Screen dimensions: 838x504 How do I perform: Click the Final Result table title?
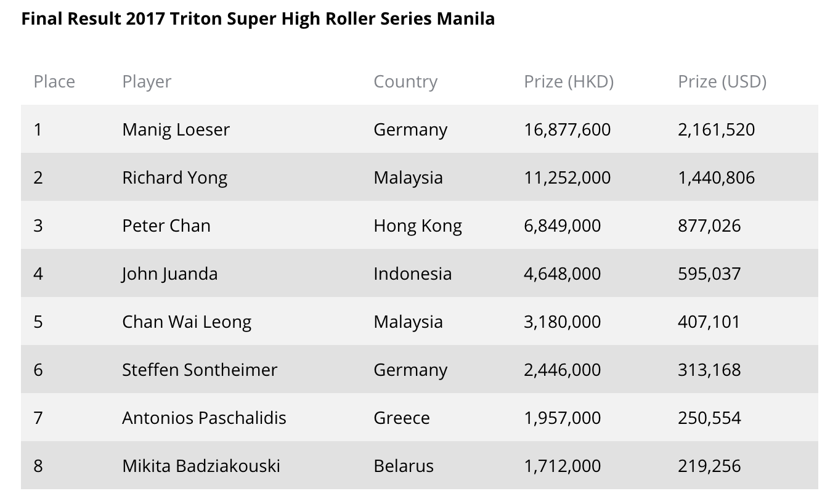(x=258, y=18)
